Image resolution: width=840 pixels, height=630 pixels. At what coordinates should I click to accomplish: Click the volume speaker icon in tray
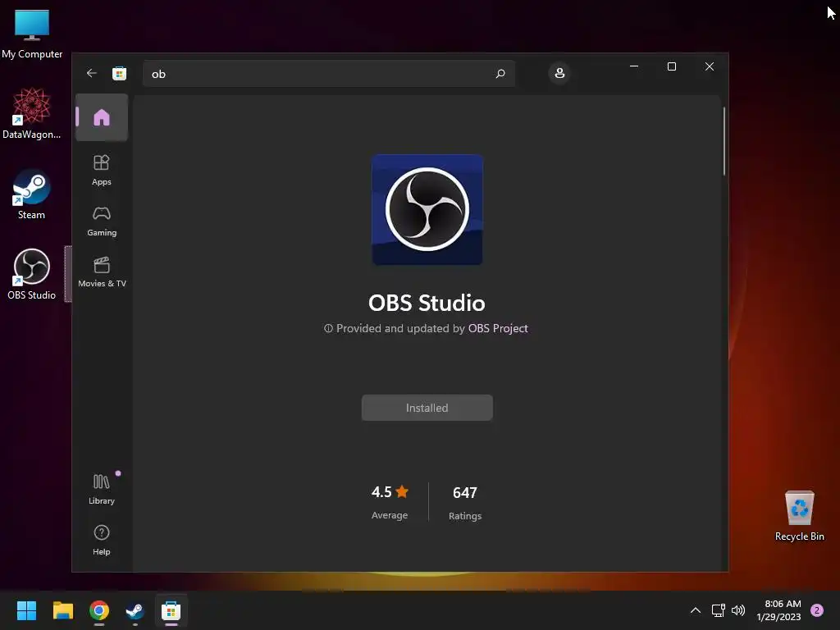(738, 610)
